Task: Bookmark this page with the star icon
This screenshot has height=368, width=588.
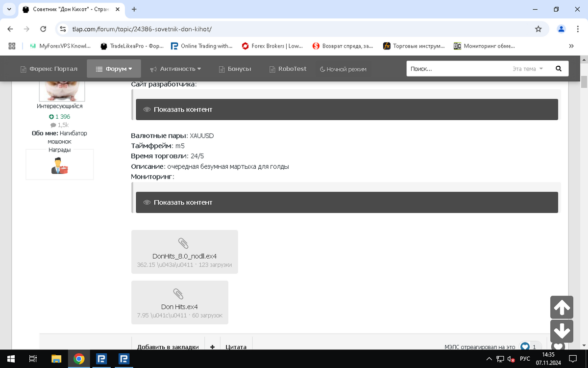Action: [x=539, y=29]
